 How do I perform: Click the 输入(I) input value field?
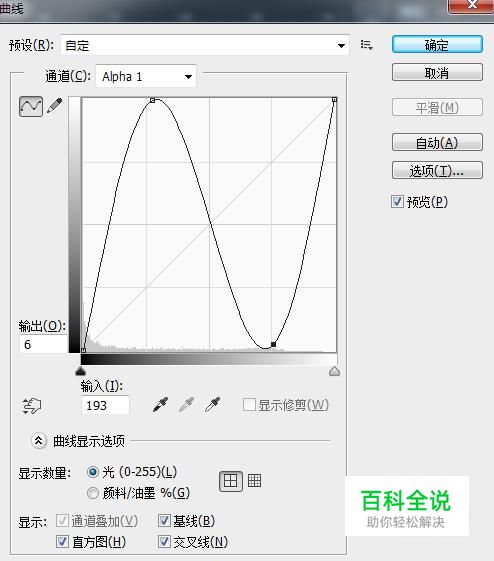point(105,405)
